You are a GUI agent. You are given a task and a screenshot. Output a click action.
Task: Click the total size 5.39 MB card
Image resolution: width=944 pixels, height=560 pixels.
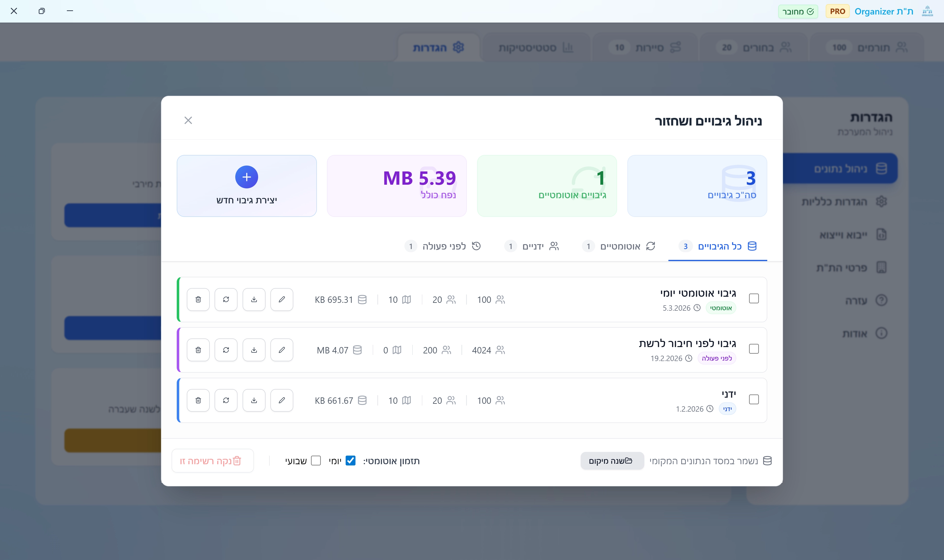397,186
